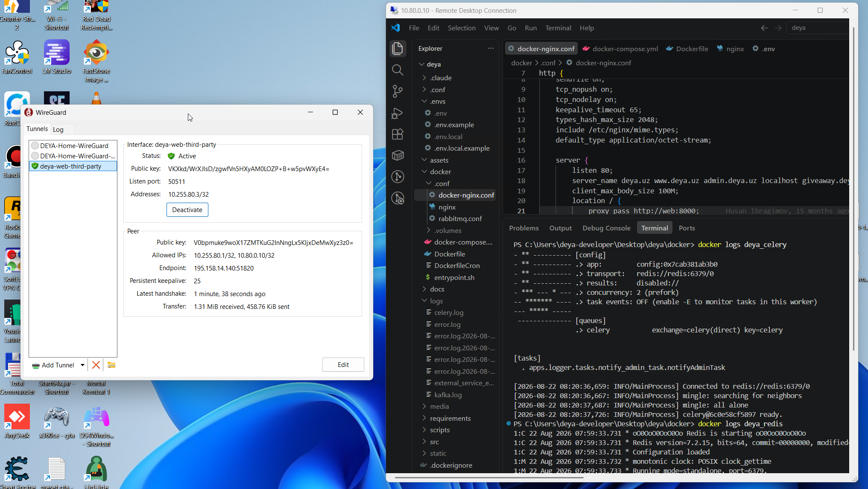This screenshot has height=489, width=868.
Task: Open the Ports panel tab
Action: pyautogui.click(x=687, y=228)
